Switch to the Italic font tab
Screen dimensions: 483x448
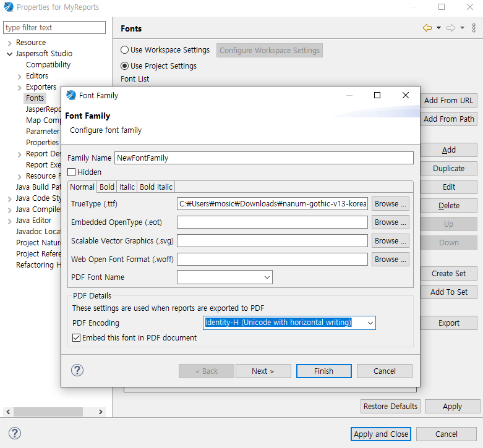coord(127,187)
